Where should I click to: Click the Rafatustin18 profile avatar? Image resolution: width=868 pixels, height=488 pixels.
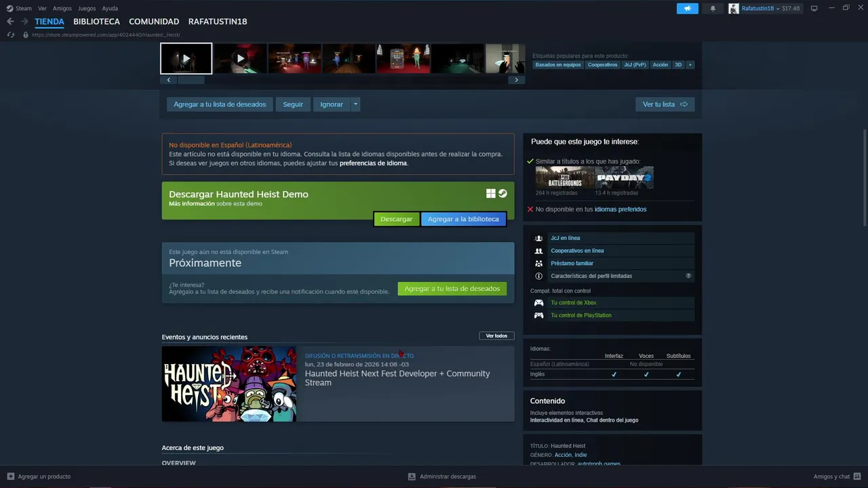pyautogui.click(x=734, y=8)
